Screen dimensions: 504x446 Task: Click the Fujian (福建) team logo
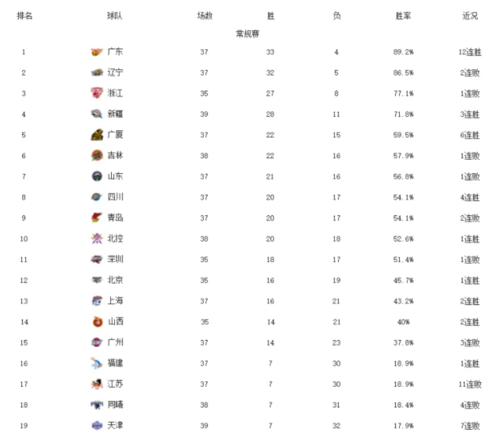coord(97,363)
